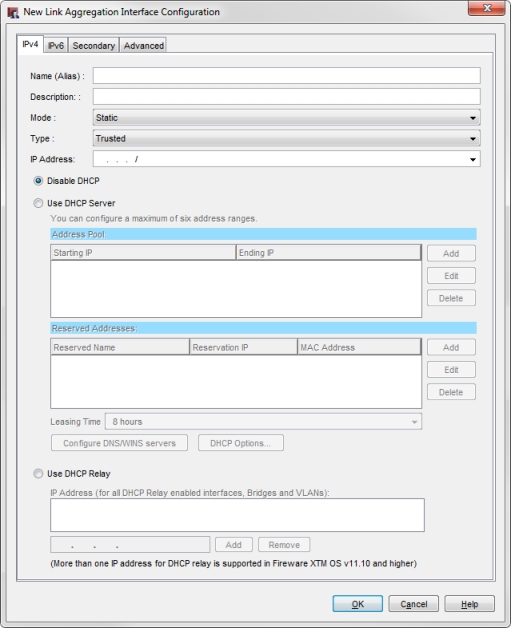Click Edit next to Reserved Addresses

tap(451, 370)
